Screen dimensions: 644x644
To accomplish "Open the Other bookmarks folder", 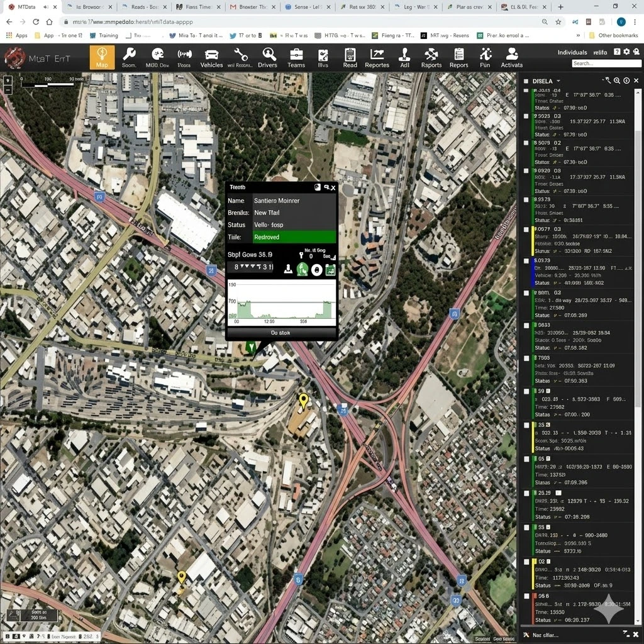I will tap(613, 35).
